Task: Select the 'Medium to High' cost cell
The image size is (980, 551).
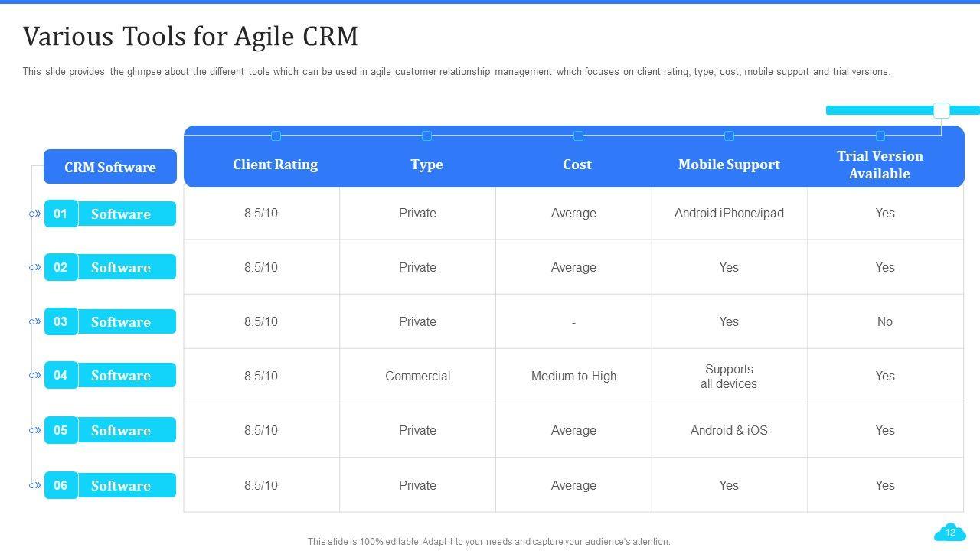Action: click(573, 376)
